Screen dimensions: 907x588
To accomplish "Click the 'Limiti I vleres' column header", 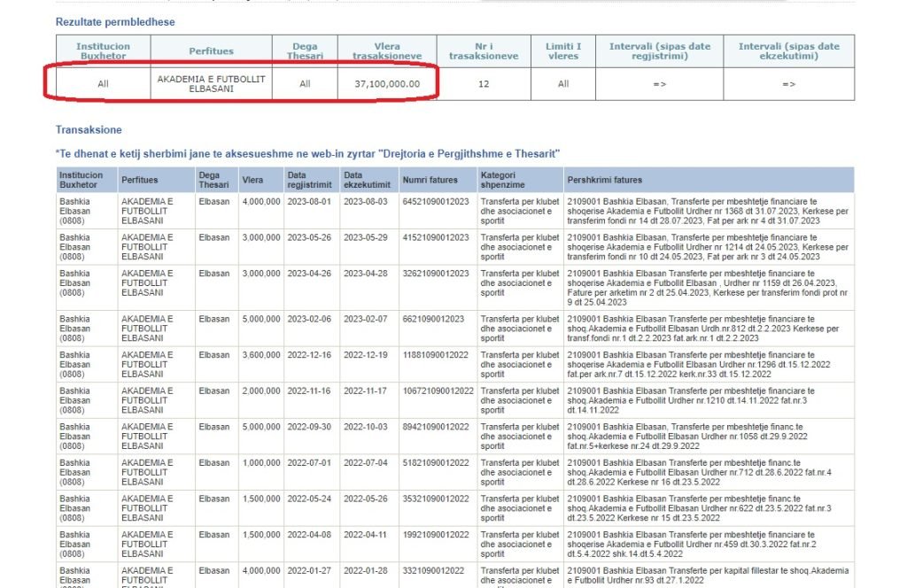I will point(563,51).
